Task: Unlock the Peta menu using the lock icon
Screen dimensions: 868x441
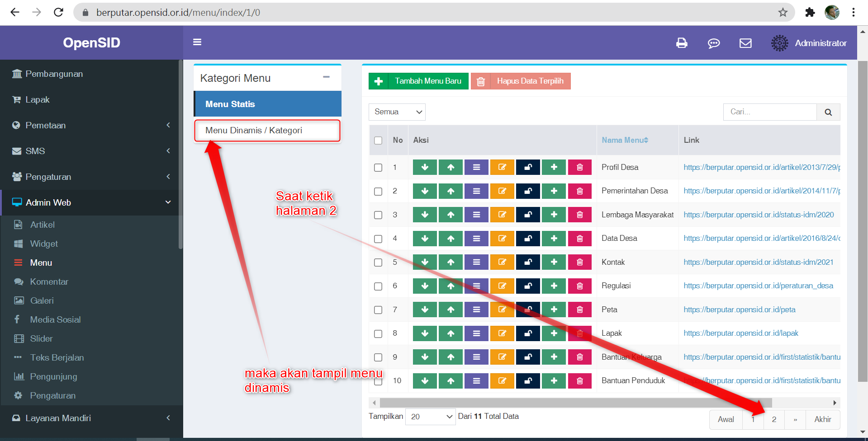Action: pos(528,309)
